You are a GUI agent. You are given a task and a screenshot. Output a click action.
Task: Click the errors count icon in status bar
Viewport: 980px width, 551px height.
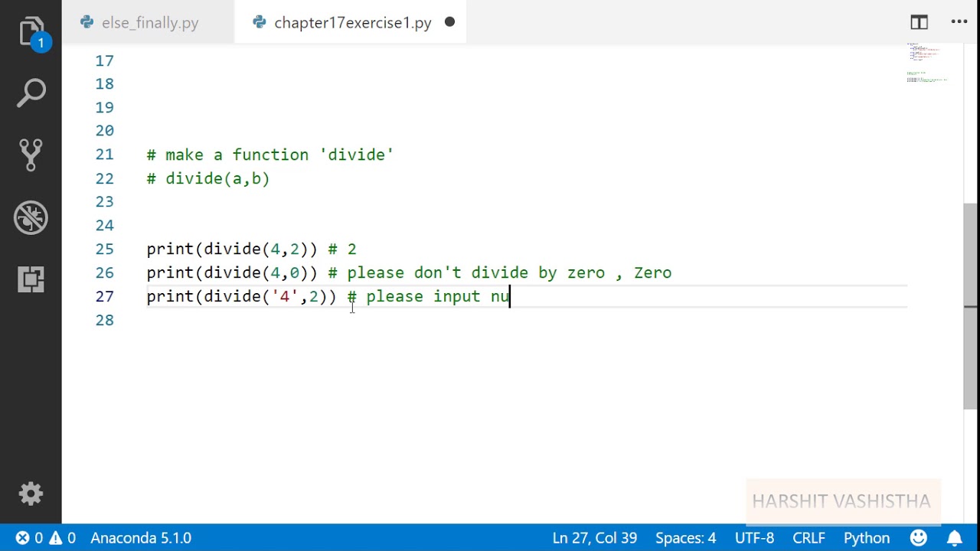point(30,538)
